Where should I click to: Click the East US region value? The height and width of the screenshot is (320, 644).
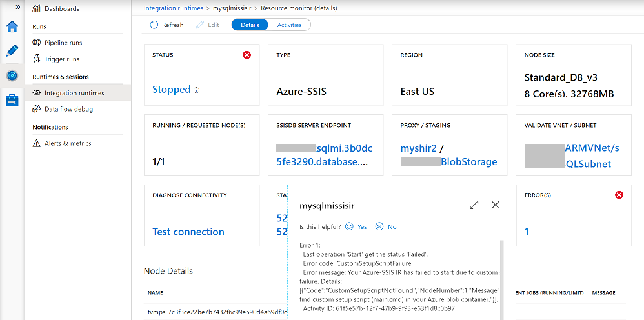click(418, 91)
